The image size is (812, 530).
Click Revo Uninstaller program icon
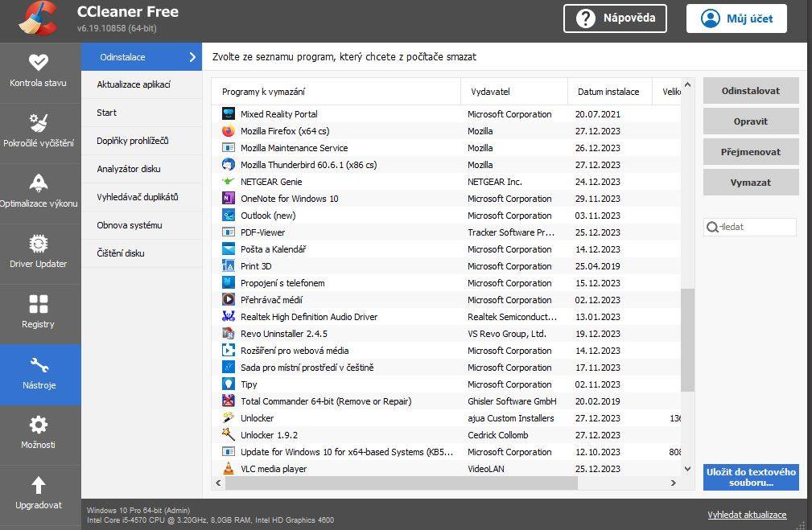click(x=229, y=334)
